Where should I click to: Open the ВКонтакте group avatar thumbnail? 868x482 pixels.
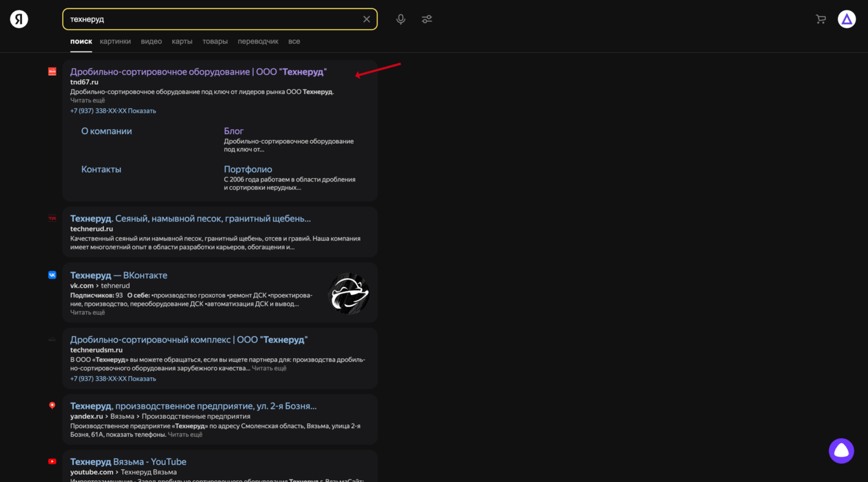349,293
